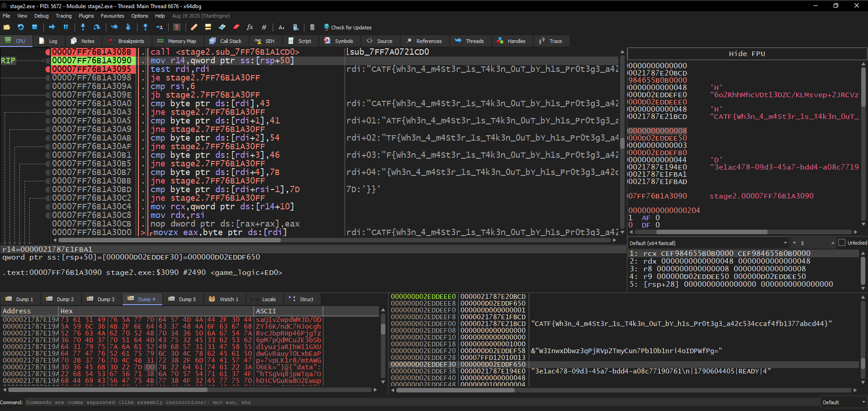
Task: Select the stack row 000000D02EDDEF30
Action: 624,364
